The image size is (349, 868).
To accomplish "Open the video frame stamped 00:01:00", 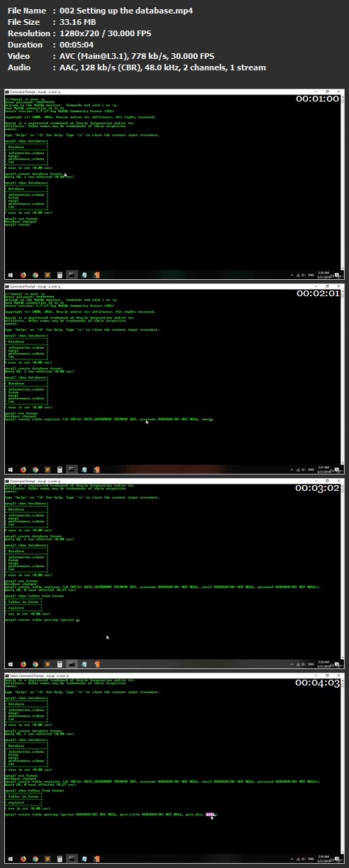I will click(174, 185).
